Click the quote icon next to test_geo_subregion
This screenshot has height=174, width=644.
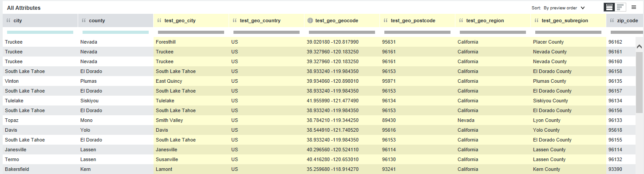click(x=537, y=20)
